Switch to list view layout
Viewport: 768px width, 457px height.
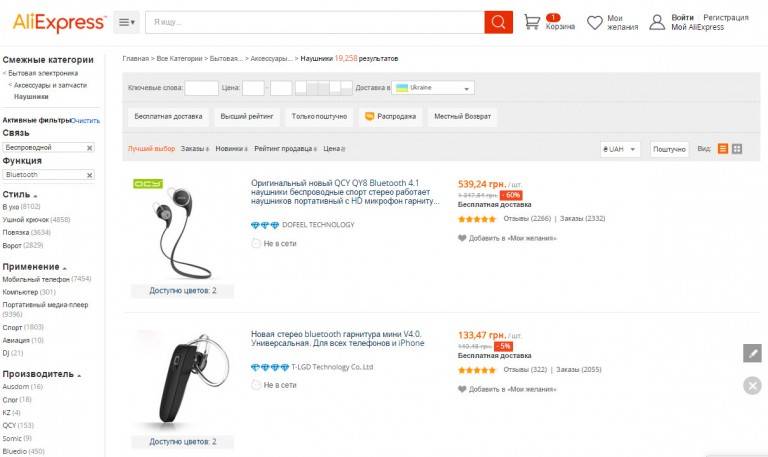[x=723, y=149]
